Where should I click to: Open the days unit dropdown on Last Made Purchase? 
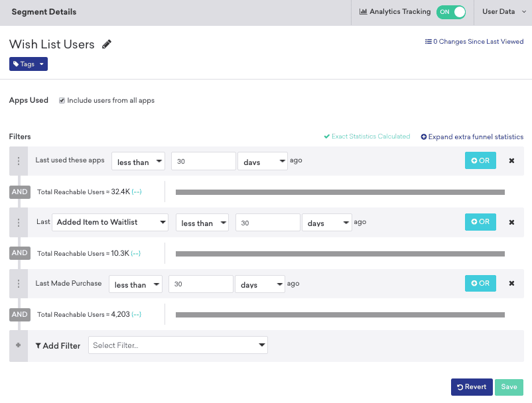(259, 283)
